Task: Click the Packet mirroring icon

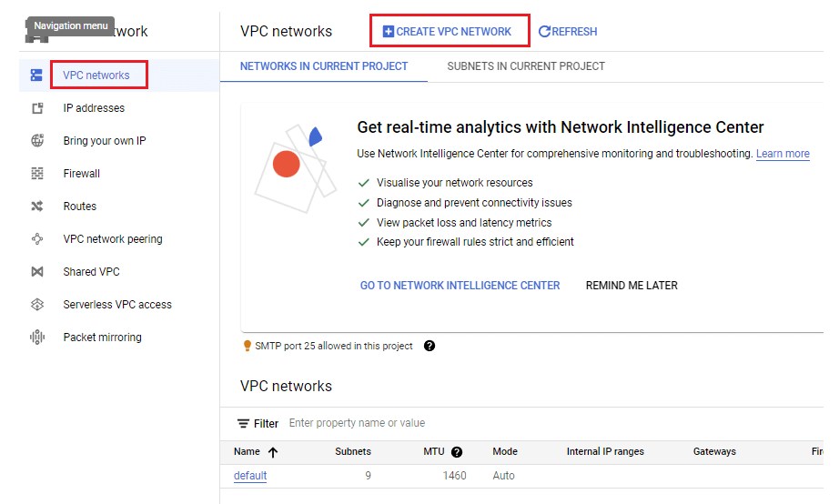Action: coord(37,338)
